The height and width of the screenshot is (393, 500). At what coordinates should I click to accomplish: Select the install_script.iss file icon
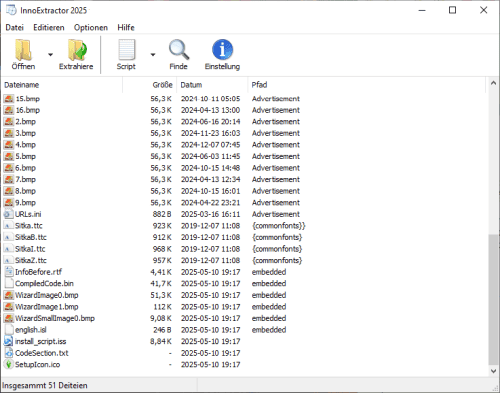tap(9, 341)
